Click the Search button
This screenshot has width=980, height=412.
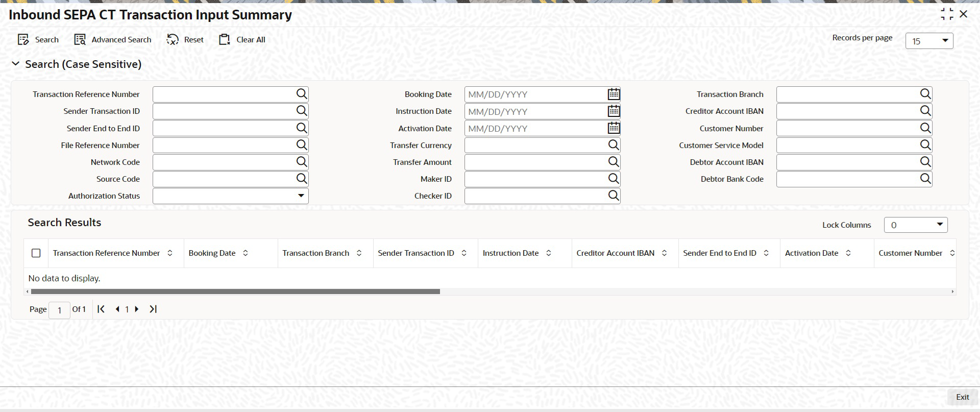click(x=38, y=39)
